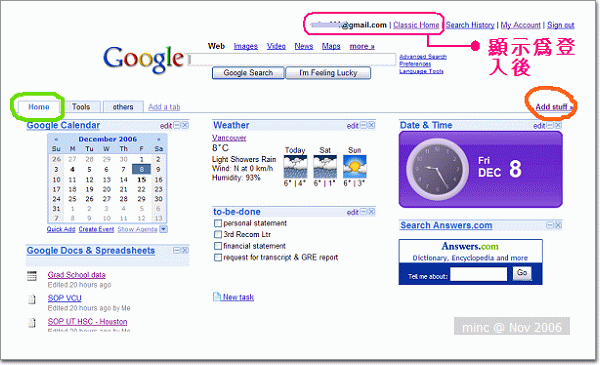Check the personal statement task
600x365 pixels.
(x=218, y=223)
